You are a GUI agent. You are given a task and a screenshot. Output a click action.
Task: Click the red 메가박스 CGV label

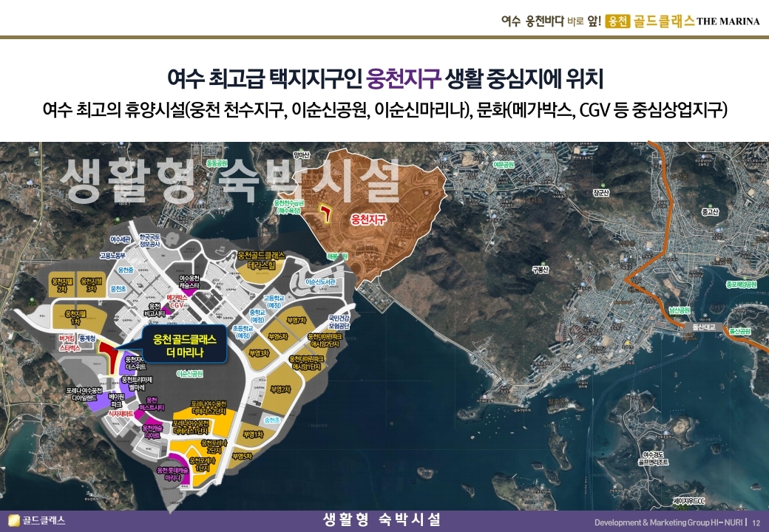tap(177, 301)
